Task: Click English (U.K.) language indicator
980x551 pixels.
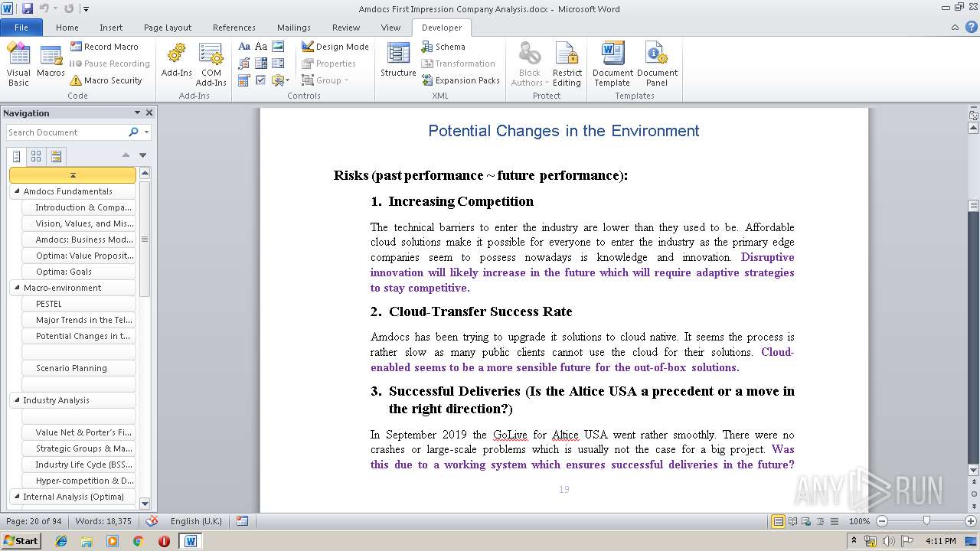Action: click(x=196, y=521)
